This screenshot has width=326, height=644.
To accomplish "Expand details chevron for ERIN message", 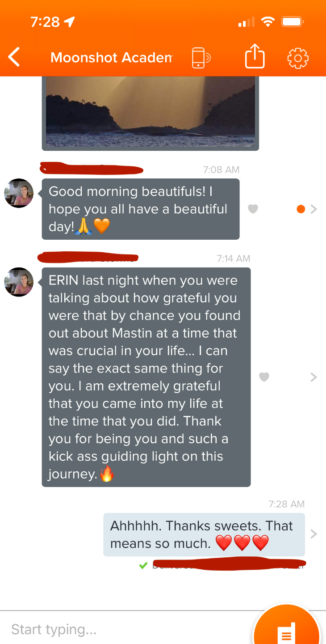I will pyautogui.click(x=314, y=377).
